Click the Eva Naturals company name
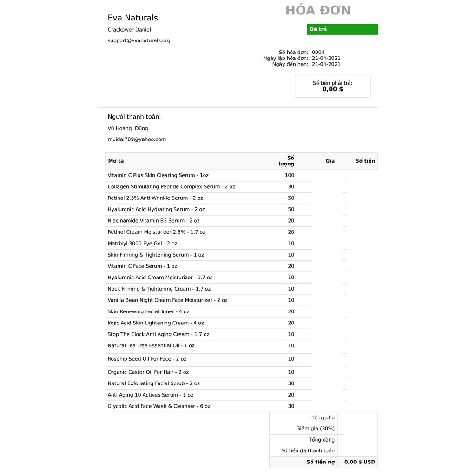 coord(132,18)
